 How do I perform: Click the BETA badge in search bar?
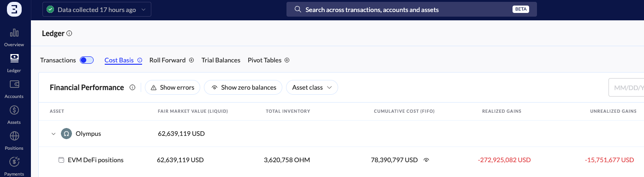pyautogui.click(x=520, y=9)
